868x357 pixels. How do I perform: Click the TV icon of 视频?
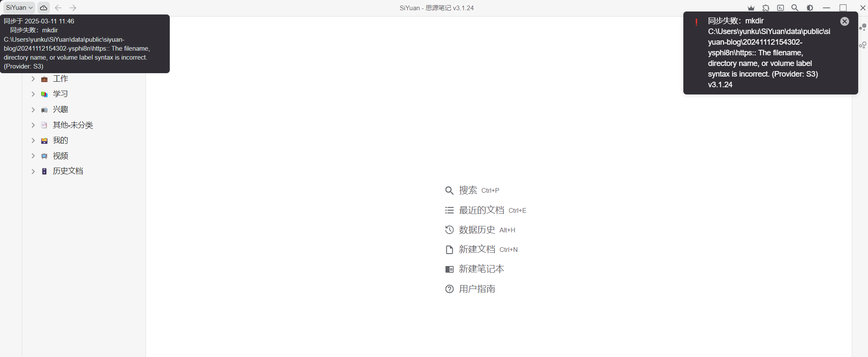click(44, 156)
